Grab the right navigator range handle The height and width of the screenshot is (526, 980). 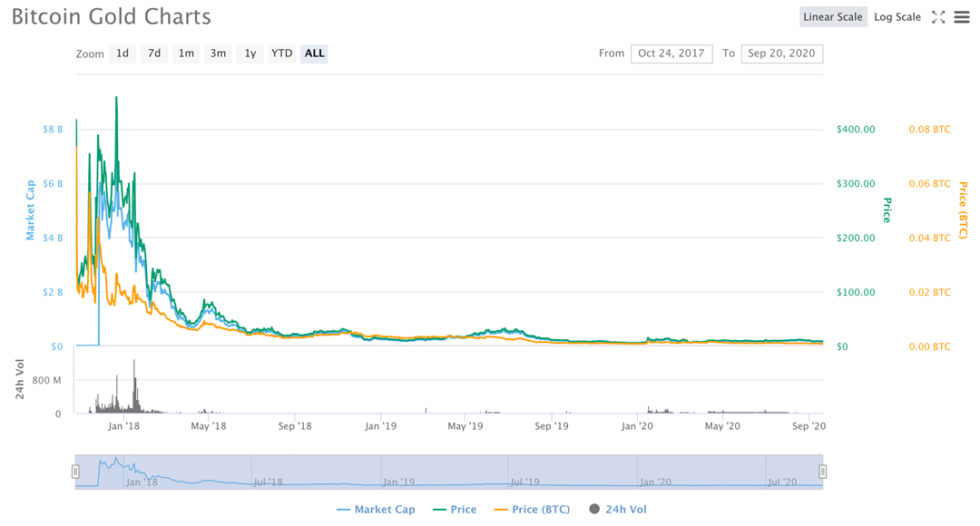pyautogui.click(x=822, y=472)
